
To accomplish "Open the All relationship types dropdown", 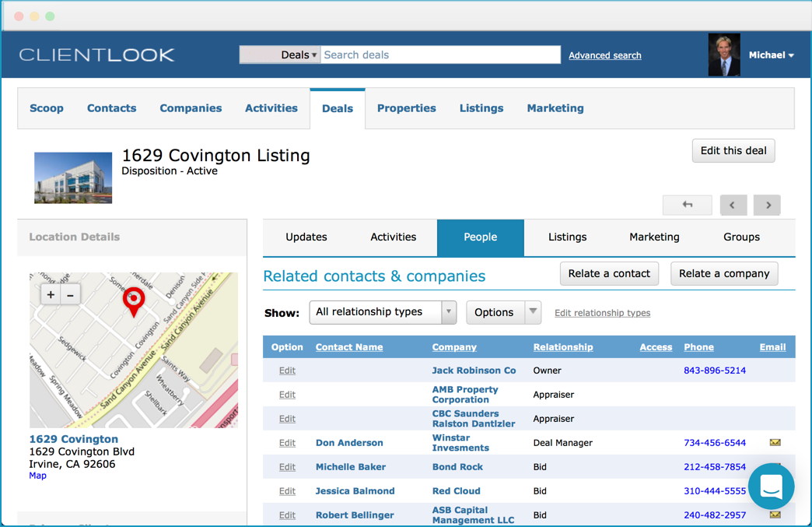I will coord(382,311).
